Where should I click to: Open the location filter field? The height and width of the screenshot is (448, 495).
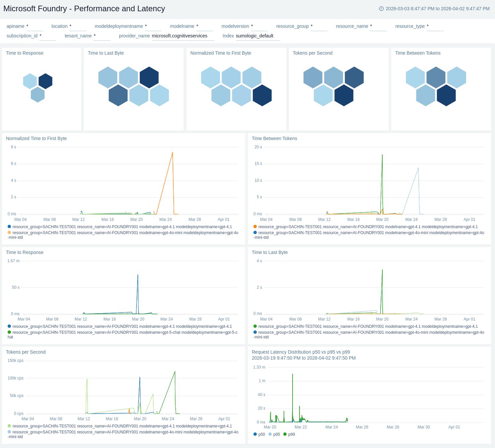[78, 26]
